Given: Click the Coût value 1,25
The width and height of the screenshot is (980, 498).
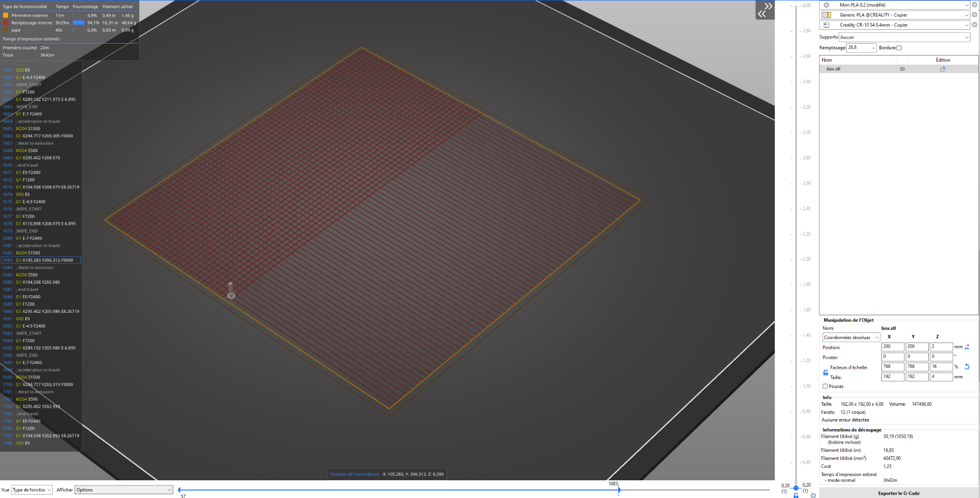Looking at the screenshot, I should (887, 466).
